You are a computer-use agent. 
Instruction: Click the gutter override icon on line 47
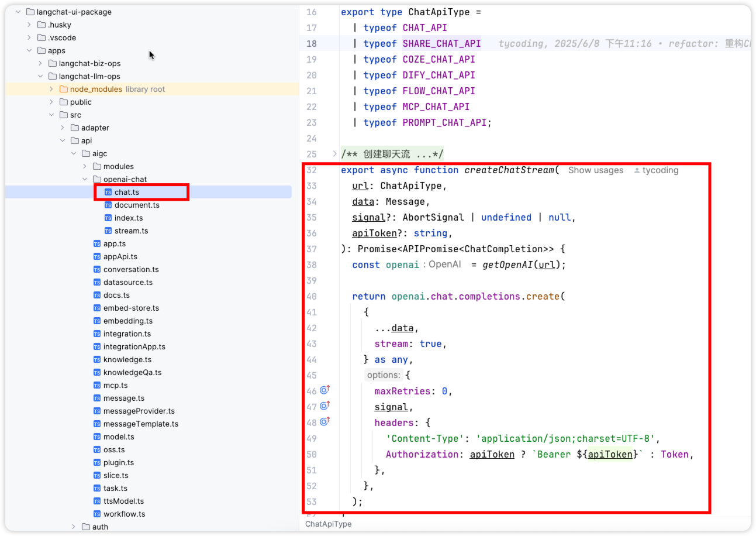pyautogui.click(x=325, y=406)
